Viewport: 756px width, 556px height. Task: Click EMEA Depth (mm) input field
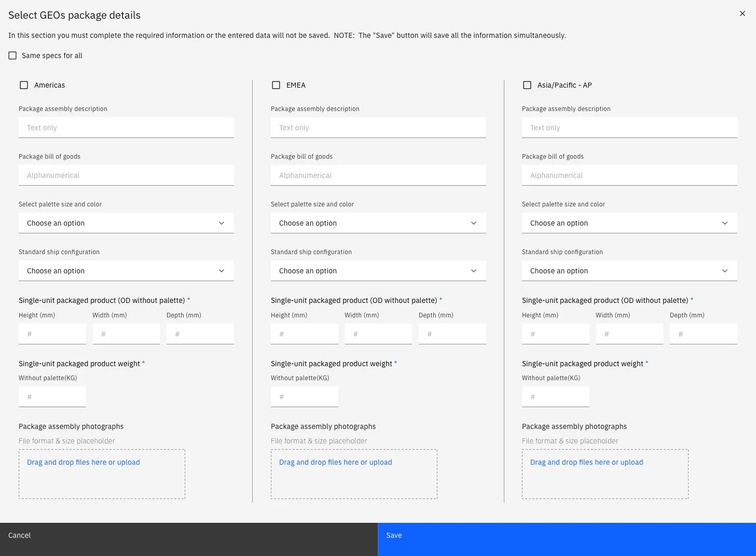[452, 334]
